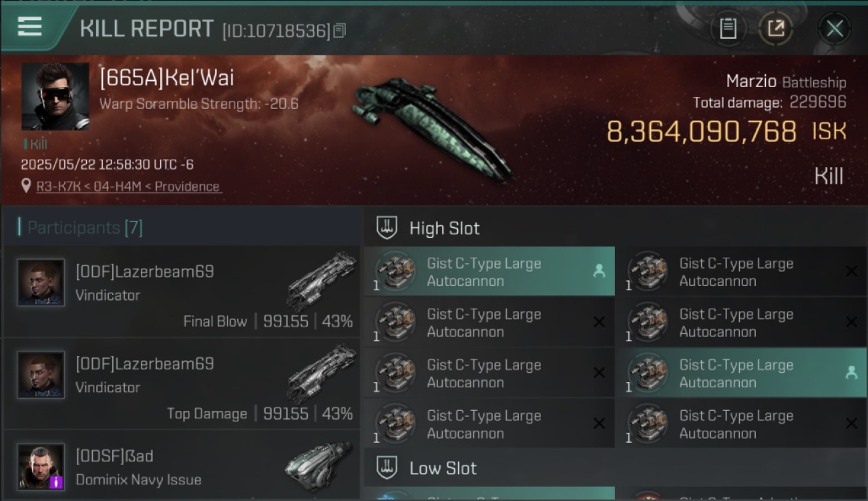Expand the High Slot section header
This screenshot has height=501, width=868.
tap(615, 228)
